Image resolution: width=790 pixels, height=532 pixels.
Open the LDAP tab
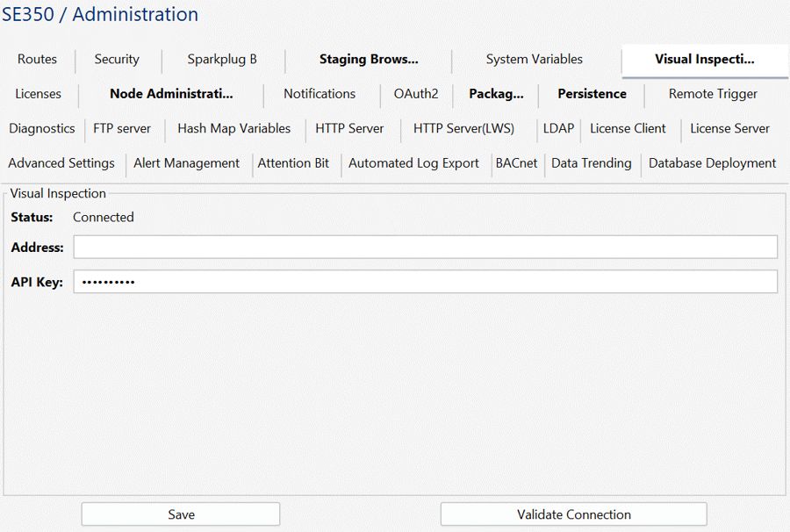[x=558, y=129]
